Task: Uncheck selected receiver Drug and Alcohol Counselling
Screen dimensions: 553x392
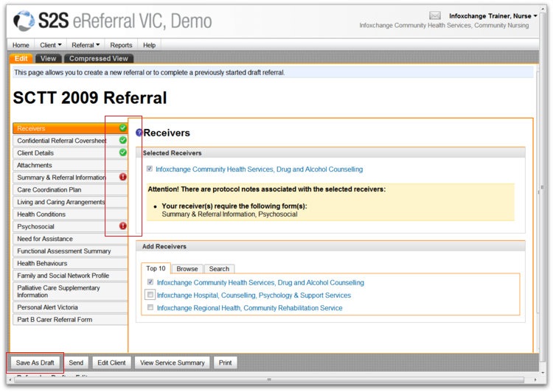Action: pos(150,169)
